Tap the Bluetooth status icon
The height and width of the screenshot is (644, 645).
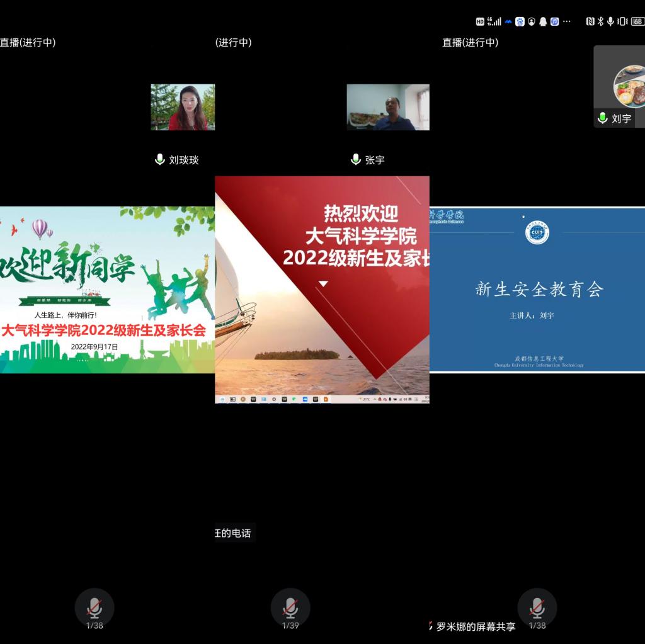coord(600,21)
